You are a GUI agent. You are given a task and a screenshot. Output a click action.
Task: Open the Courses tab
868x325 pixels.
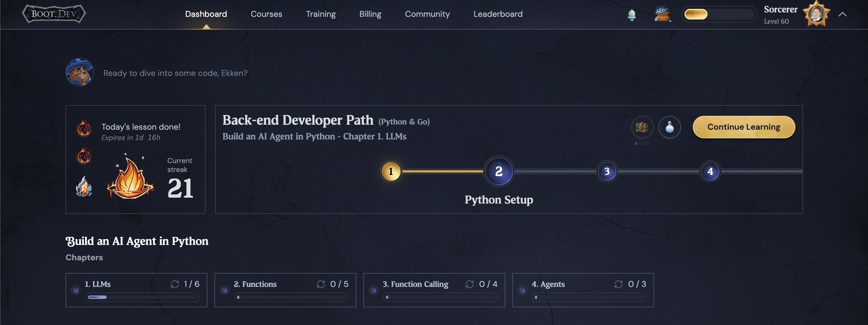click(266, 14)
